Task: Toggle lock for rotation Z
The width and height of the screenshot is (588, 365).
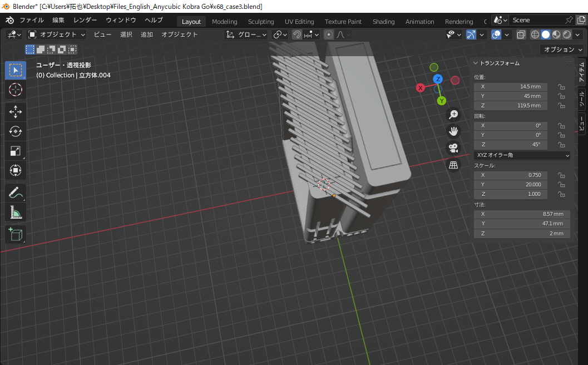Action: pos(561,145)
